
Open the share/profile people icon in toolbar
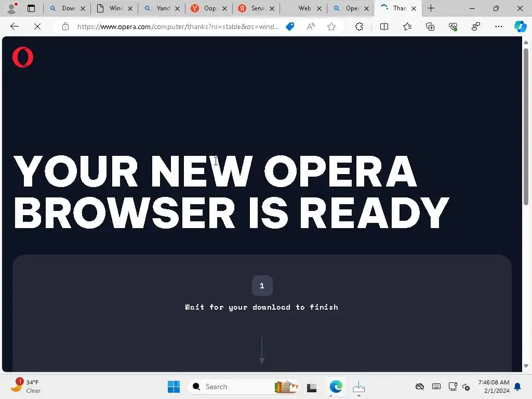point(476,26)
